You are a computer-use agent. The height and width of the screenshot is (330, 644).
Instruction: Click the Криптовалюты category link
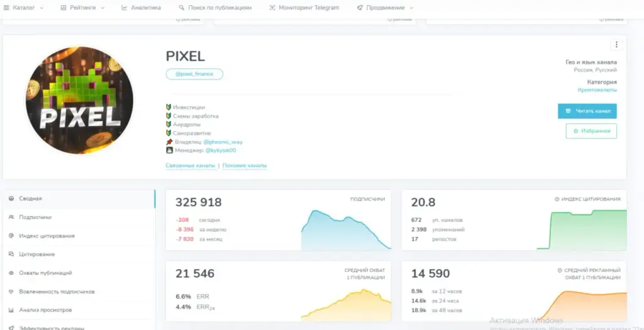tap(597, 90)
